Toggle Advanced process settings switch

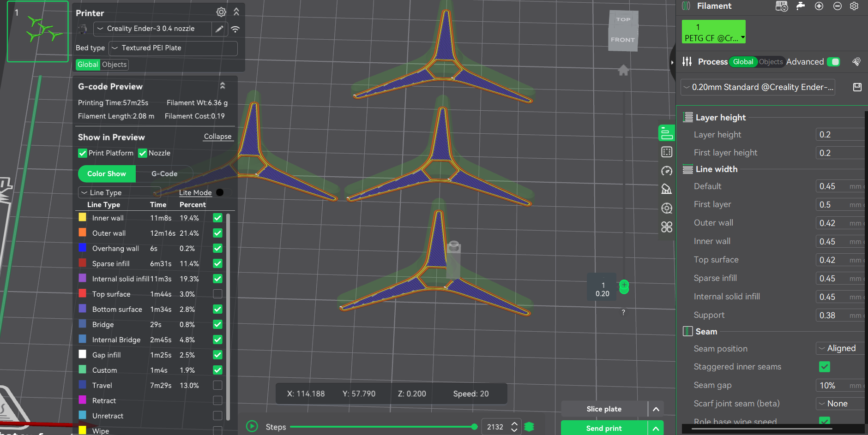click(x=833, y=62)
